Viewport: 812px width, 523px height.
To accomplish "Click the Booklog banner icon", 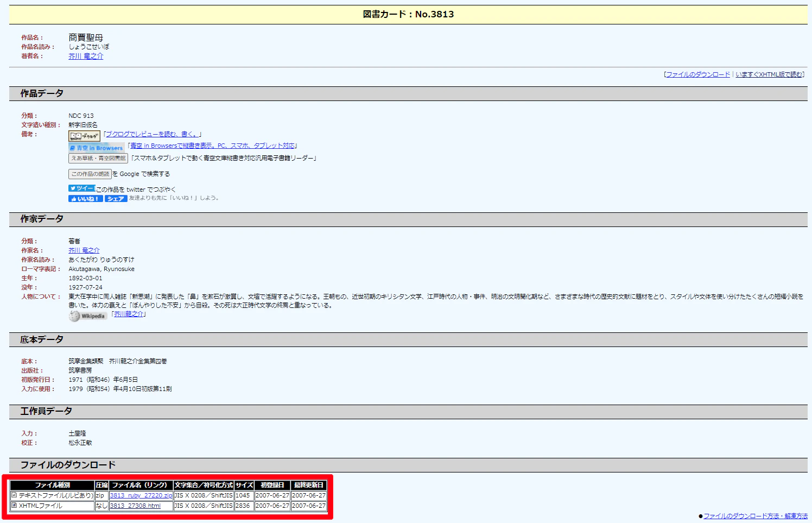I will 84,136.
